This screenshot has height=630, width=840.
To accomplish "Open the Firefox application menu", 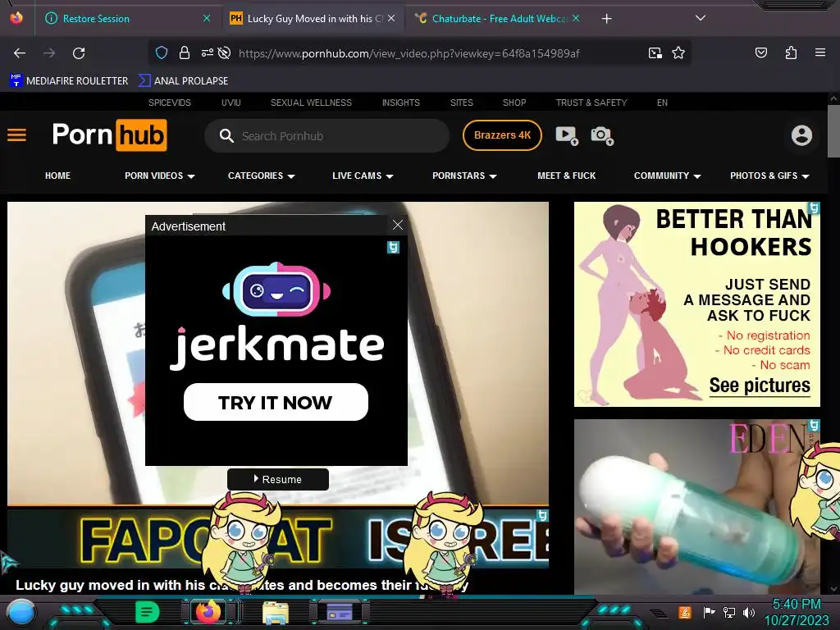I will tap(819, 52).
